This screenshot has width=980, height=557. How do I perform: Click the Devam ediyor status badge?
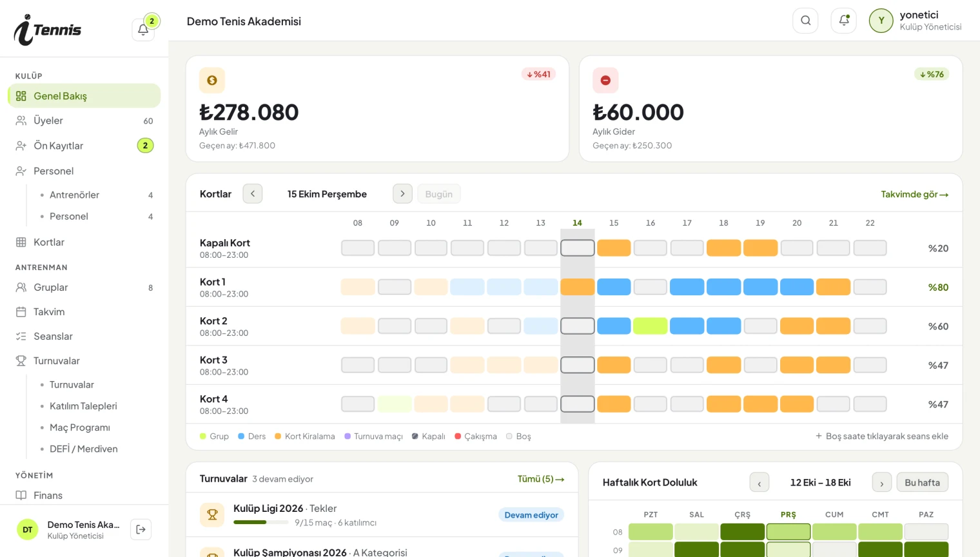click(531, 515)
